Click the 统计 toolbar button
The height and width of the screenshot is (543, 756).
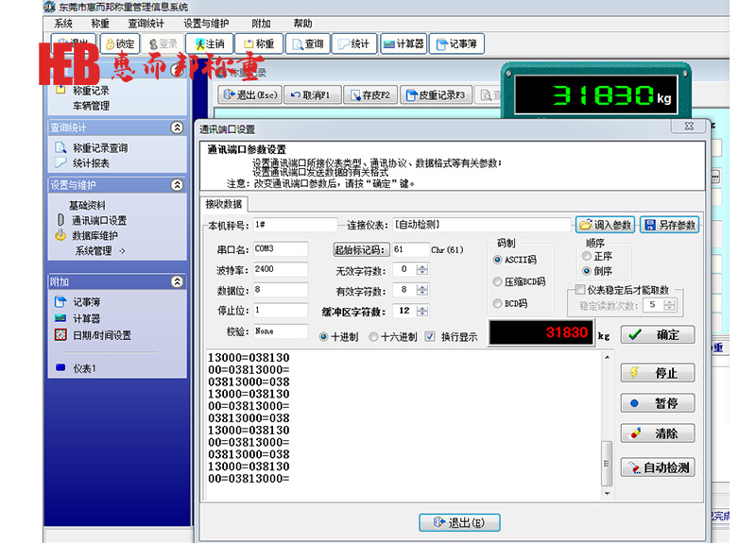coord(353,43)
